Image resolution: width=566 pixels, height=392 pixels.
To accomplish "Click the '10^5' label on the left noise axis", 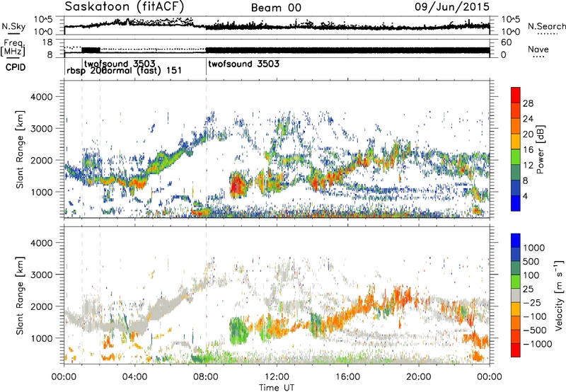I will coord(43,20).
